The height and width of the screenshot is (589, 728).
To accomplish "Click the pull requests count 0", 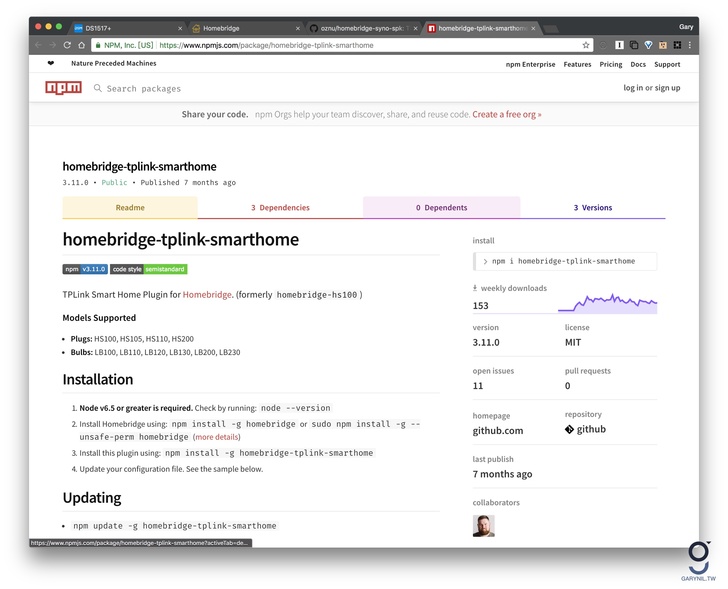I will (567, 385).
